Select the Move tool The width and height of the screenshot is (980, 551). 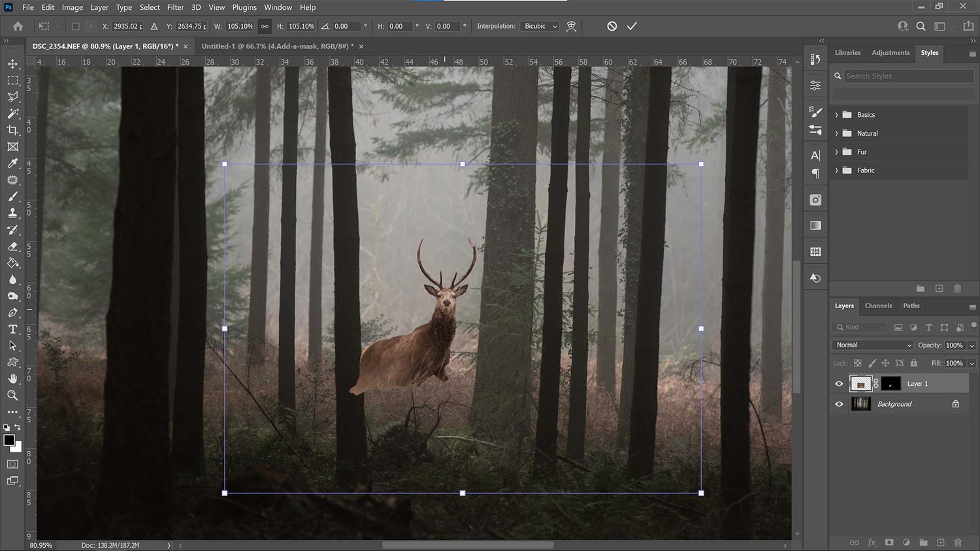click(12, 64)
